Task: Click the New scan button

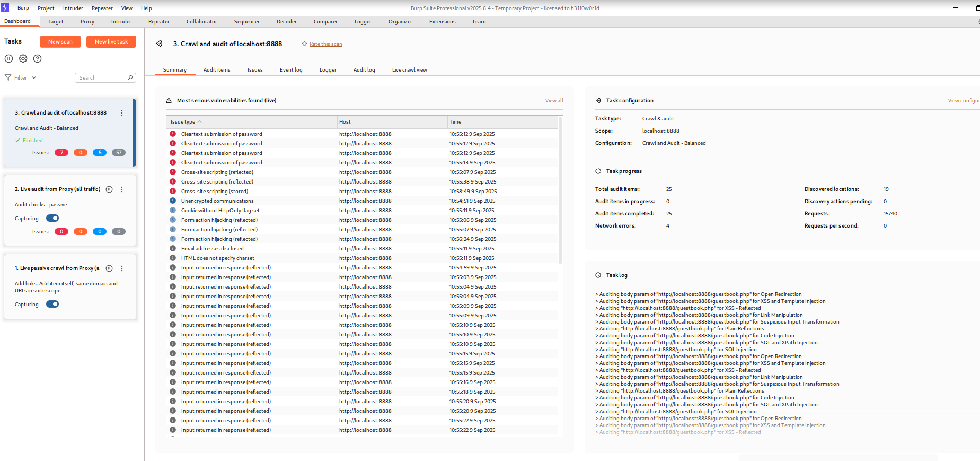Action: point(60,41)
